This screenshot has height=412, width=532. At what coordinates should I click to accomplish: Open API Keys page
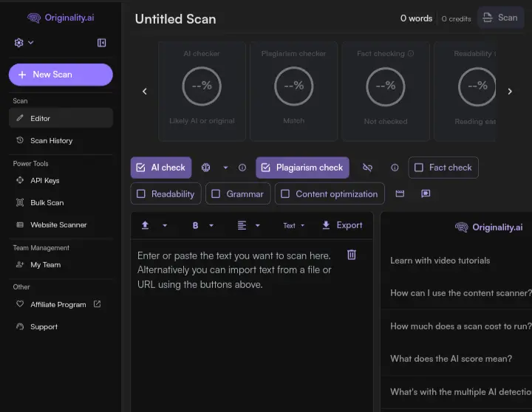(61, 180)
